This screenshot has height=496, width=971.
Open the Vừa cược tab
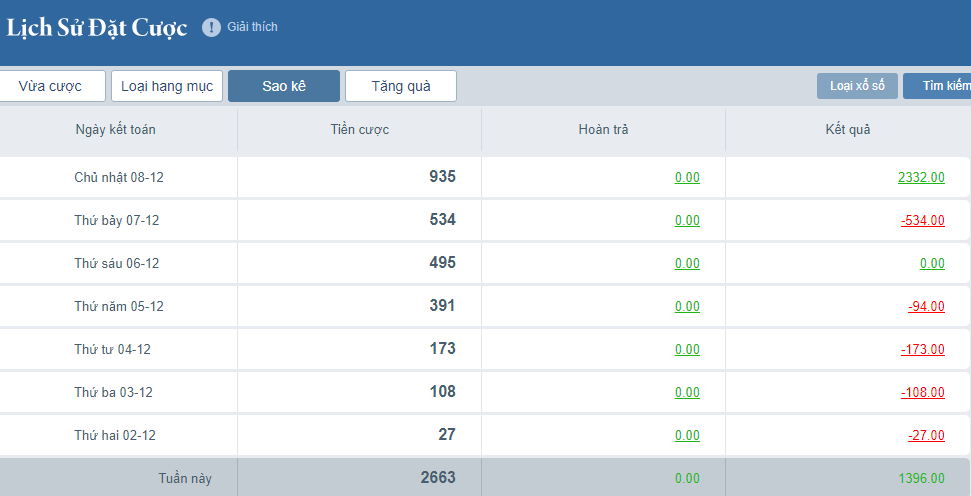coord(50,86)
